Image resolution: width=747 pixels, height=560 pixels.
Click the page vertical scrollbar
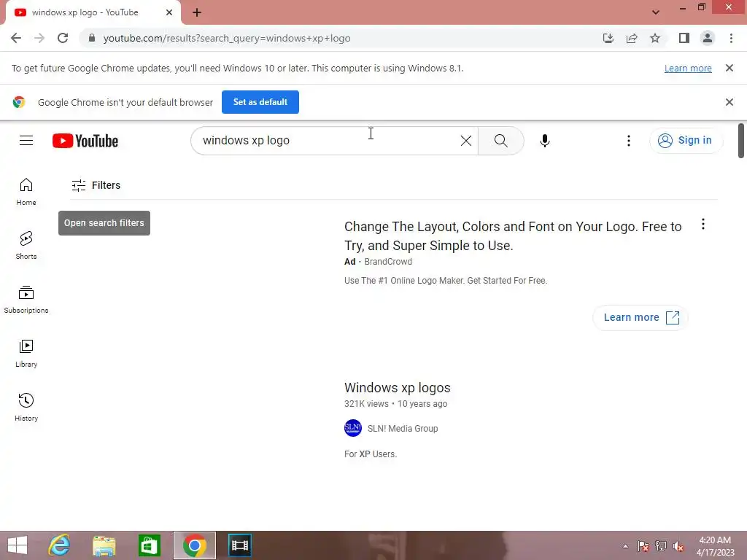pos(741,141)
